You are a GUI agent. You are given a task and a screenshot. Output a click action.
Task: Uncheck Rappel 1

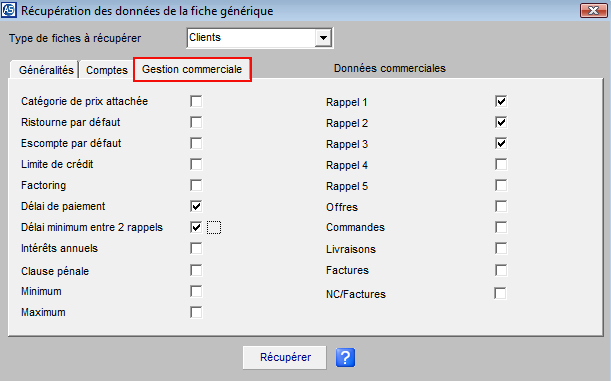tap(501, 101)
